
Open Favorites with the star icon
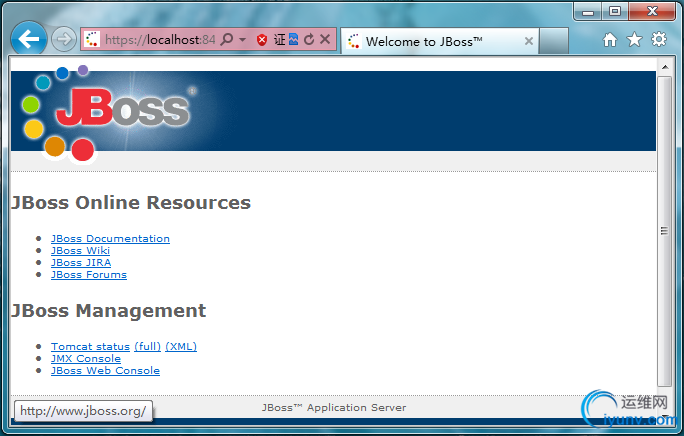pyautogui.click(x=634, y=40)
